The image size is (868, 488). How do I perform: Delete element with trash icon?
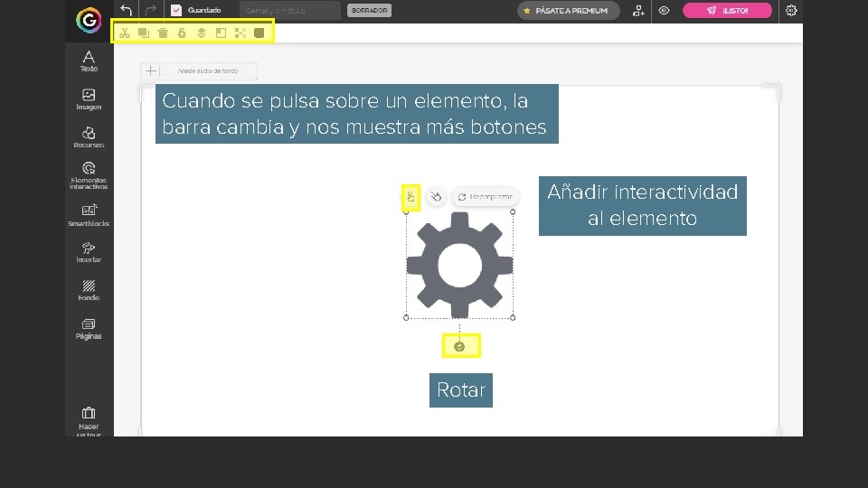pos(163,33)
